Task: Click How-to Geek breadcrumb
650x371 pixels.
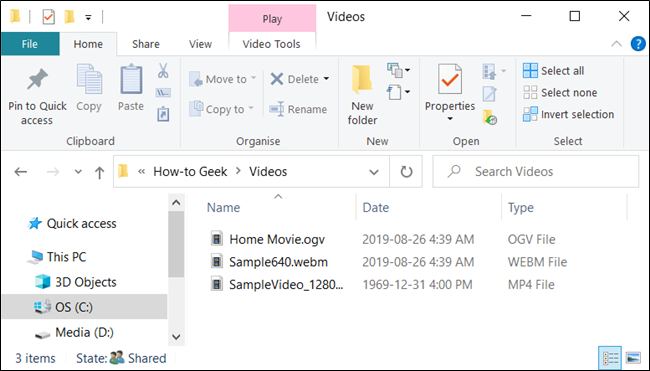Action: [190, 172]
